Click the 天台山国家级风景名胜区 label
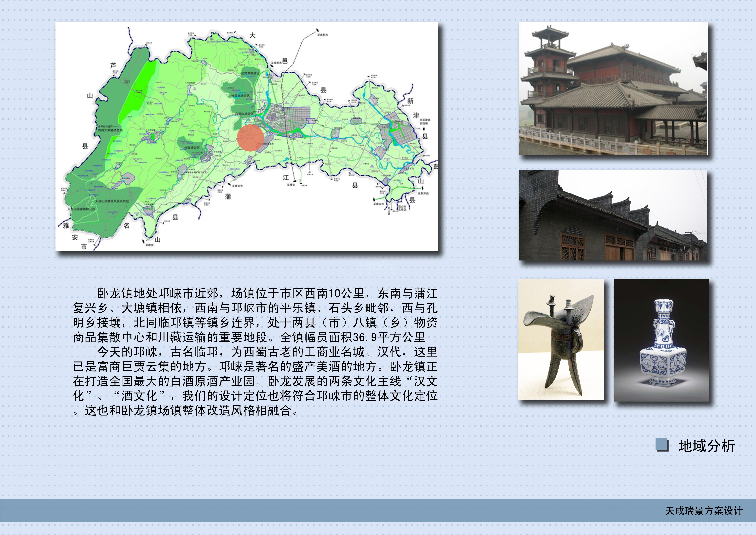756x535 pixels. [112, 201]
